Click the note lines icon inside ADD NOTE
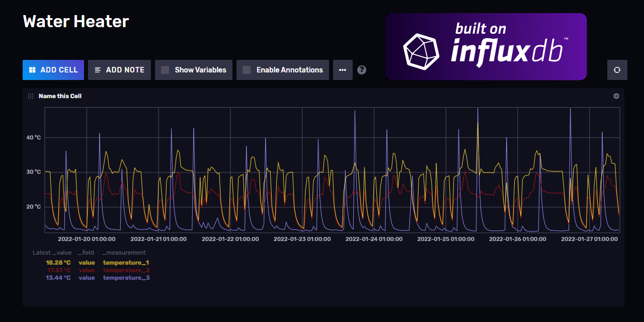 [x=98, y=69]
